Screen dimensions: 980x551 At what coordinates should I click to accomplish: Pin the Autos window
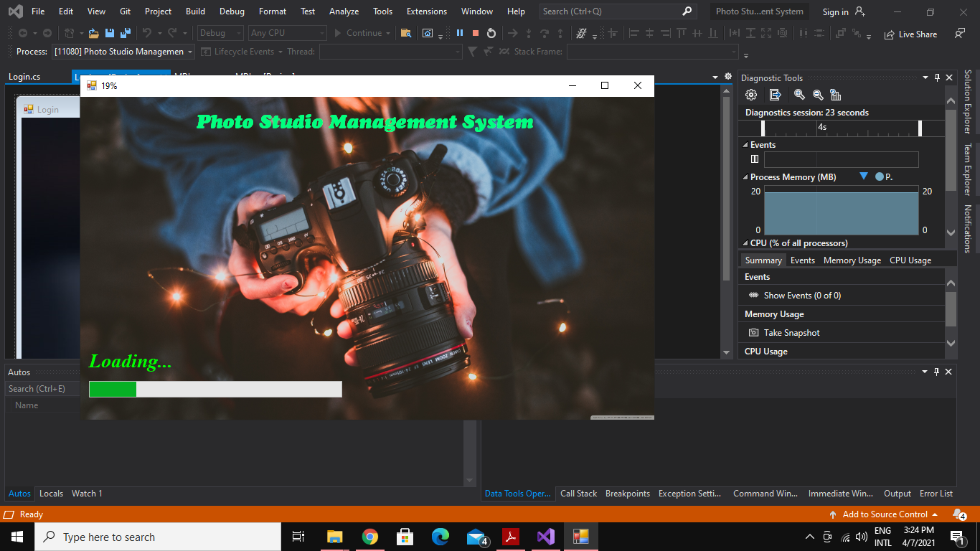(937, 372)
